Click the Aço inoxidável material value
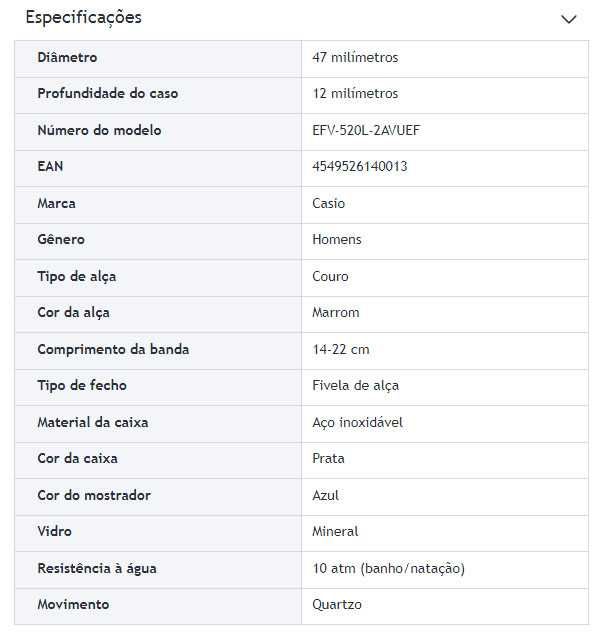The width and height of the screenshot is (609, 636). (357, 422)
